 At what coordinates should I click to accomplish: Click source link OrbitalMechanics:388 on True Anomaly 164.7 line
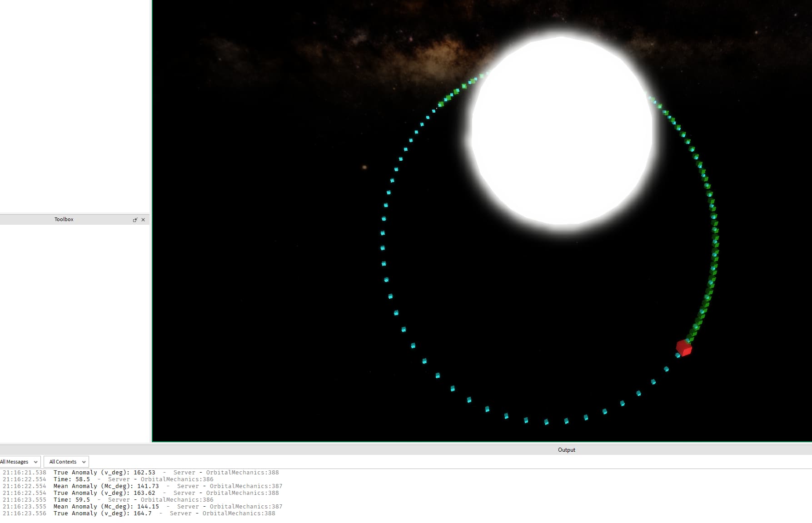(239, 513)
